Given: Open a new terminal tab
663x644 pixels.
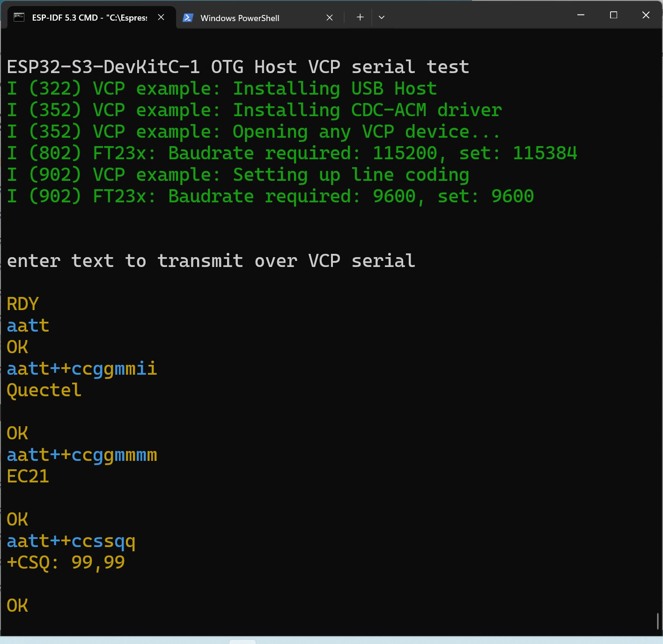Looking at the screenshot, I should (x=360, y=17).
